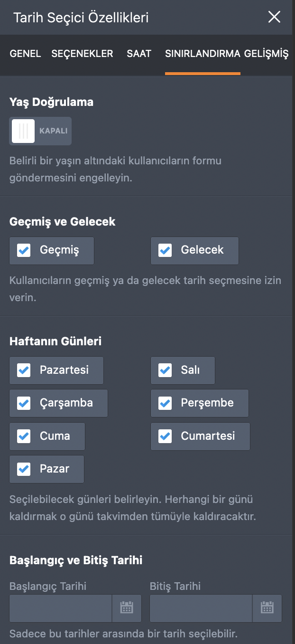This screenshot has height=644, width=295.
Task: Toggle the Yaş Doğrulama switch
Action: point(40,131)
